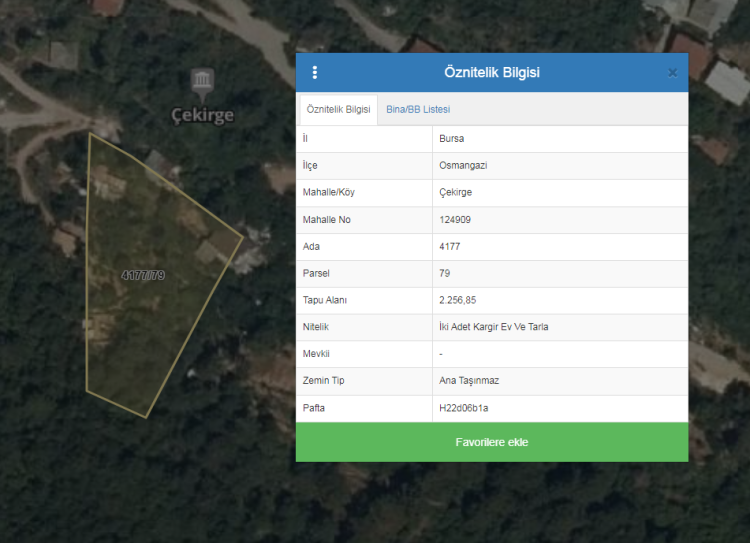Select the Öznitelik Bilgisi tab
750x543 pixels.
click(338, 109)
